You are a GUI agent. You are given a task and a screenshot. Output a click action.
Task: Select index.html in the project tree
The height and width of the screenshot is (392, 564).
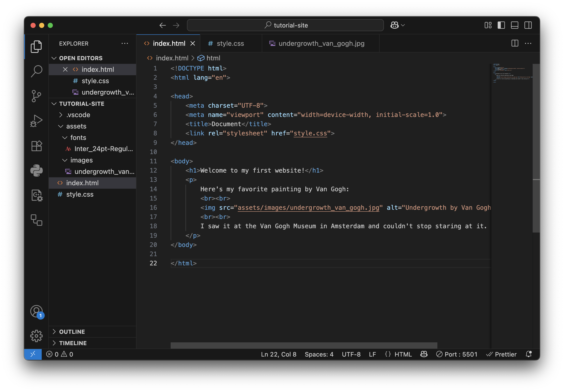point(93,183)
